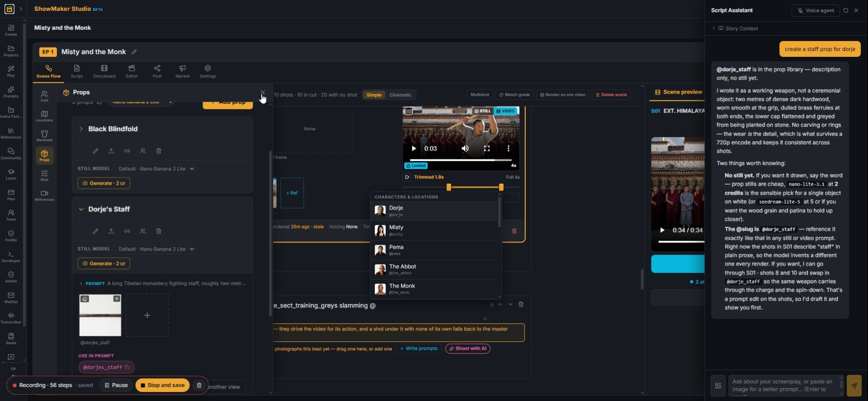Image resolution: width=868 pixels, height=401 pixels.
Task: Click Generate · 2 cr for Dorje's Staff
Action: coord(104,263)
